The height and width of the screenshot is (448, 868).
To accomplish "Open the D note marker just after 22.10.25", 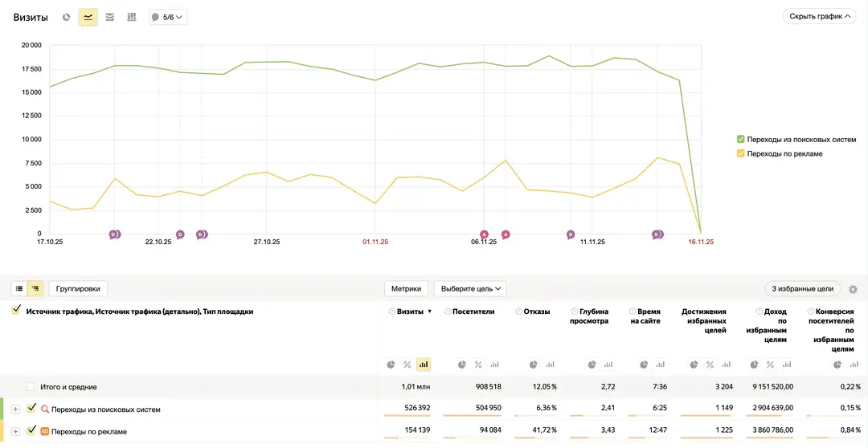I will click(x=180, y=234).
